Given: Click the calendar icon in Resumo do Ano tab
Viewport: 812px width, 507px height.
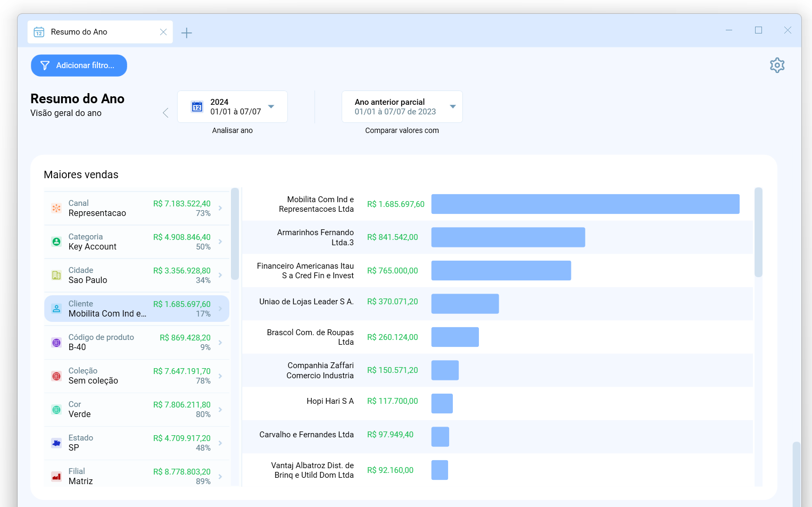Looking at the screenshot, I should point(39,32).
